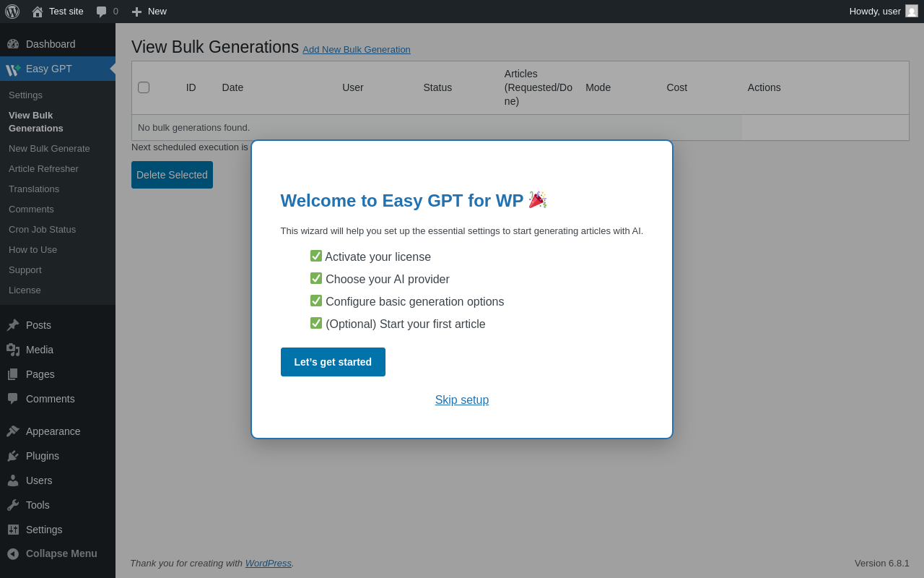Open the Plugins menu label
Viewport: 924px width, 578px height.
click(x=43, y=456)
